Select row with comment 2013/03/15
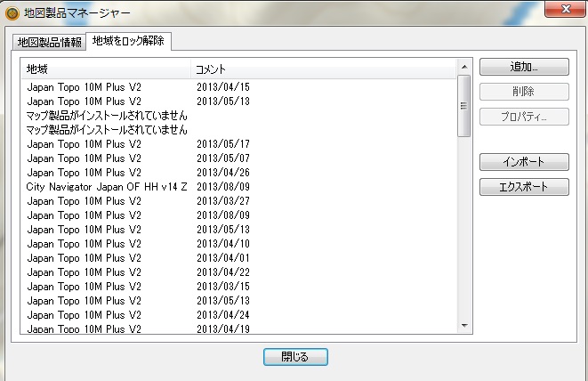The width and height of the screenshot is (588, 381). pyautogui.click(x=239, y=287)
